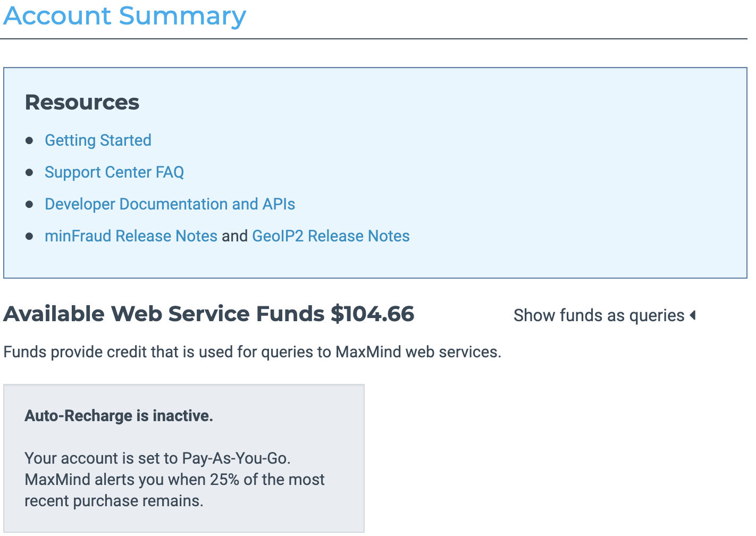Click the bullet before Getting Started

click(x=29, y=140)
